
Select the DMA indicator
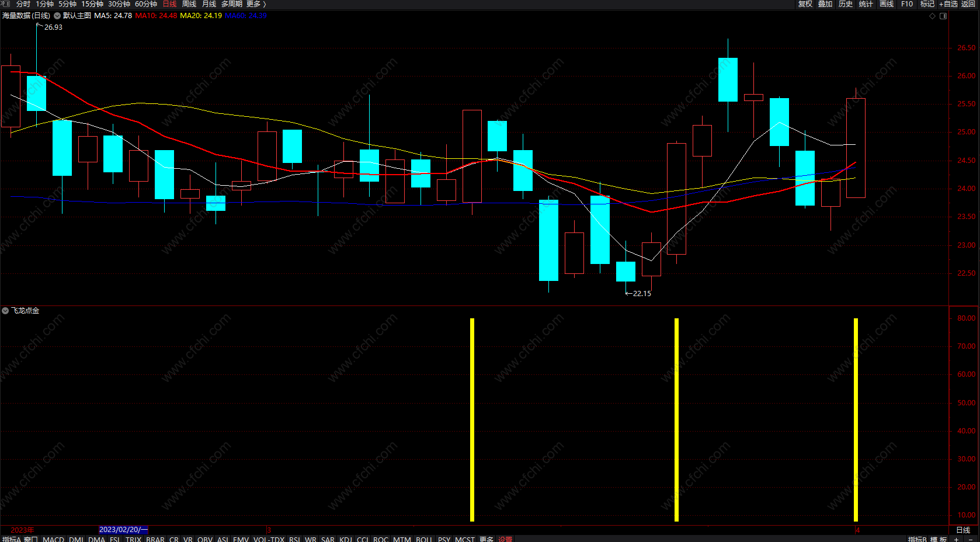pos(97,539)
